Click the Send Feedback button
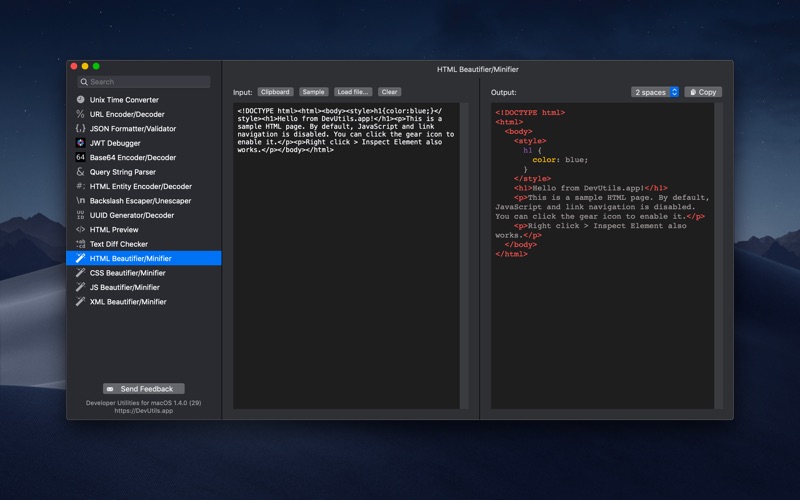The image size is (800, 500). click(x=144, y=389)
